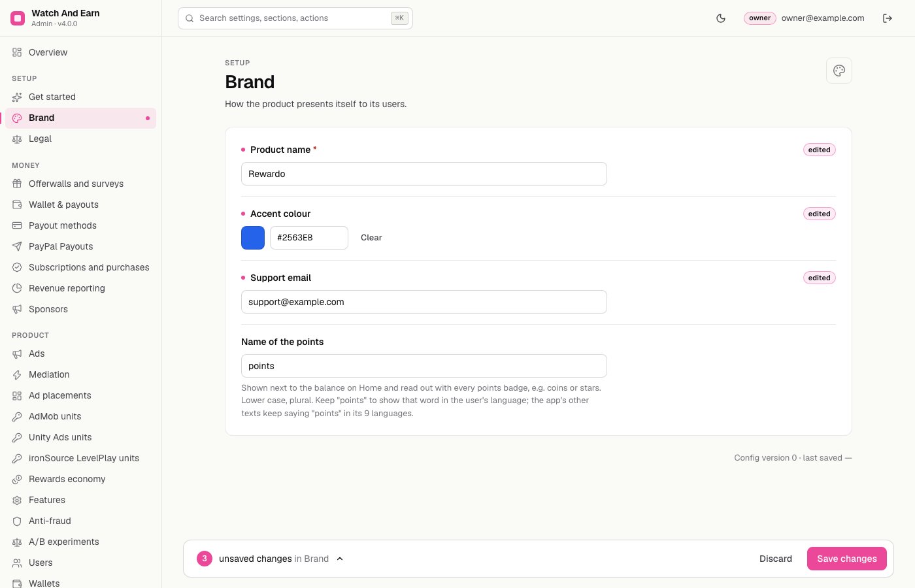Click the sign out icon

click(888, 18)
